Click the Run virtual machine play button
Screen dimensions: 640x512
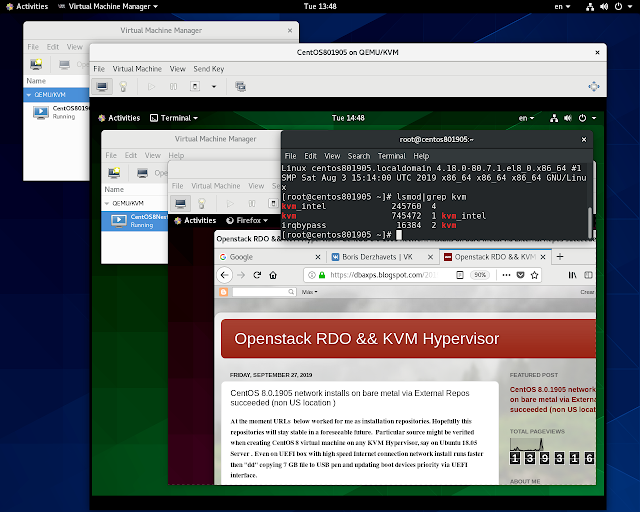151,87
